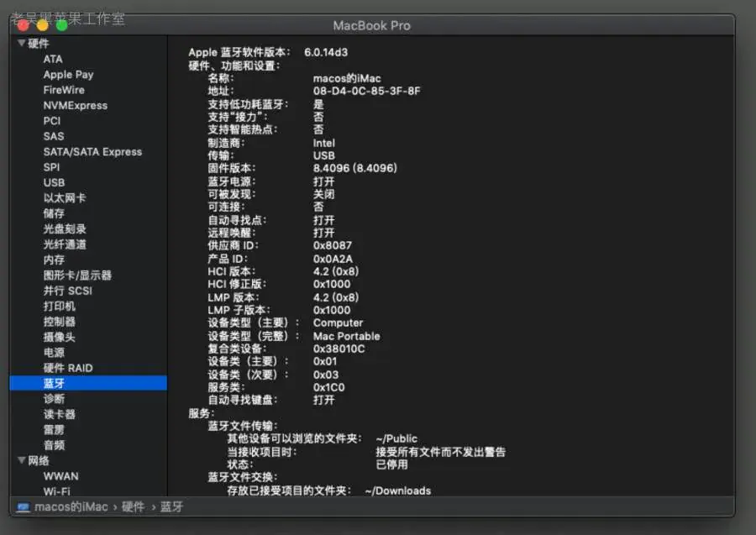The image size is (756, 535).
Task: Click the ~/Public folder value
Action: click(396, 438)
